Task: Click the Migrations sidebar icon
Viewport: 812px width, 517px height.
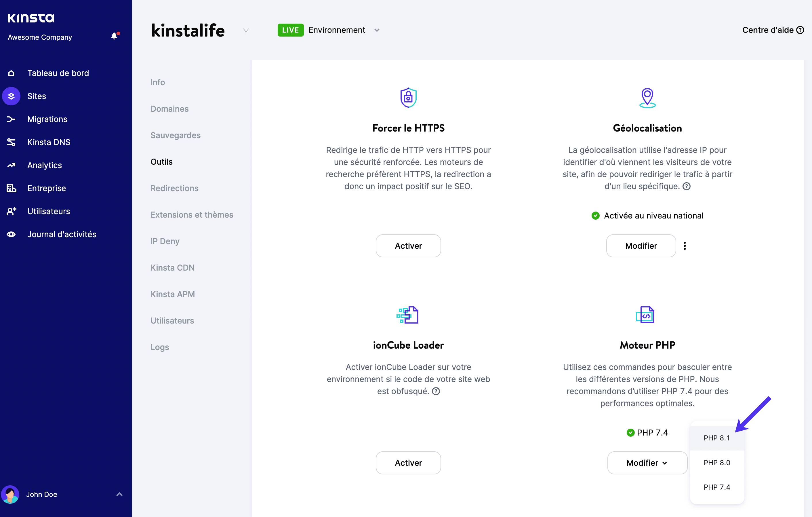Action: coord(11,119)
